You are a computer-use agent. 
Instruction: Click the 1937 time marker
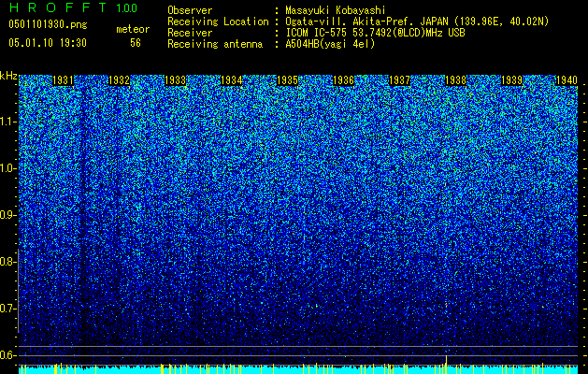pos(400,80)
